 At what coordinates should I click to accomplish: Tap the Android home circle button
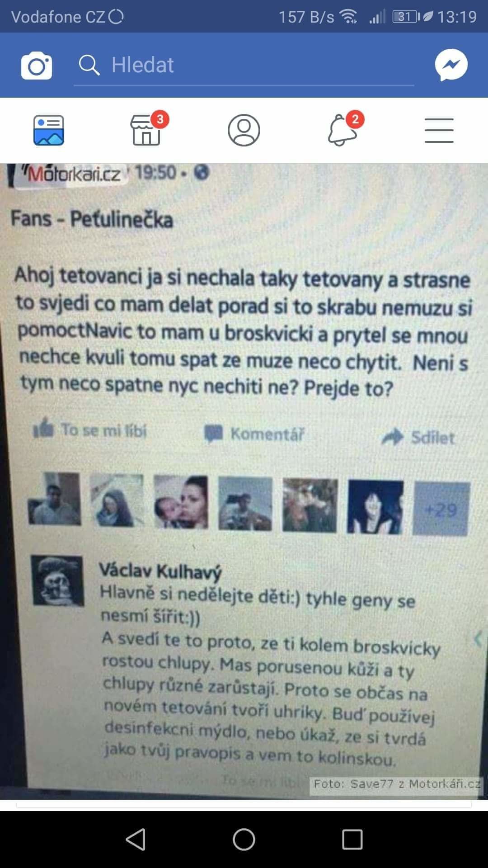(244, 840)
